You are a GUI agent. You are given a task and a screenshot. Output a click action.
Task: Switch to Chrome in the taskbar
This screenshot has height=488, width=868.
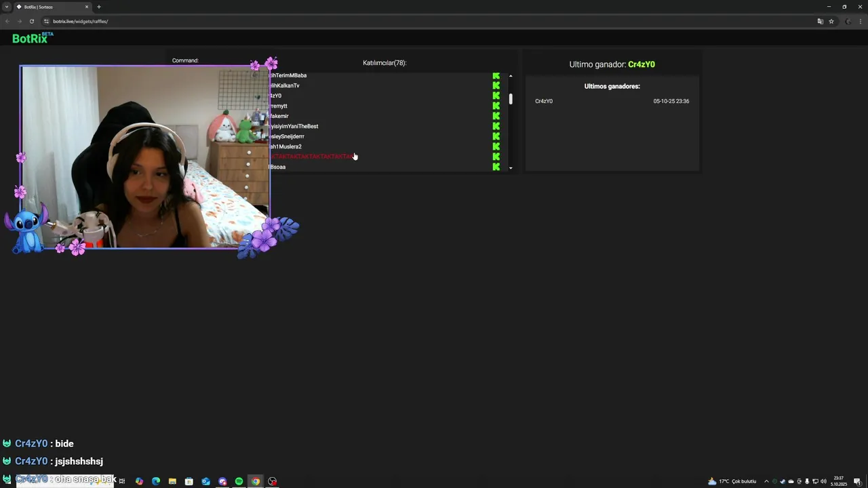click(256, 481)
